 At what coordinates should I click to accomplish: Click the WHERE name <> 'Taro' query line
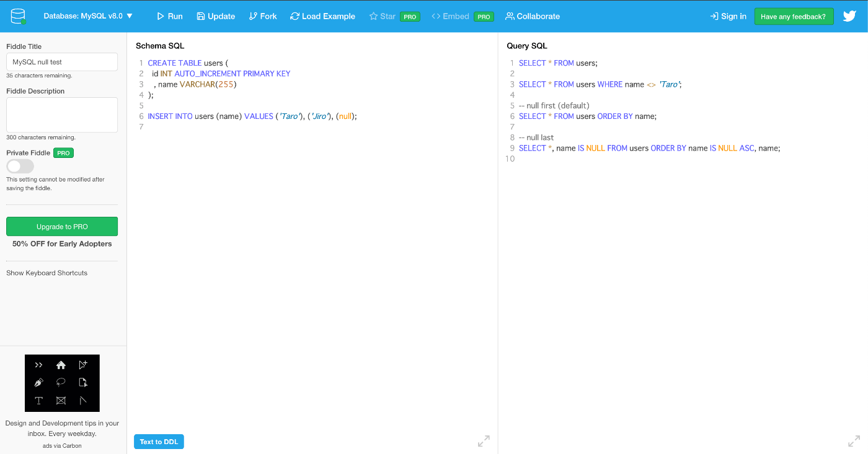[600, 84]
